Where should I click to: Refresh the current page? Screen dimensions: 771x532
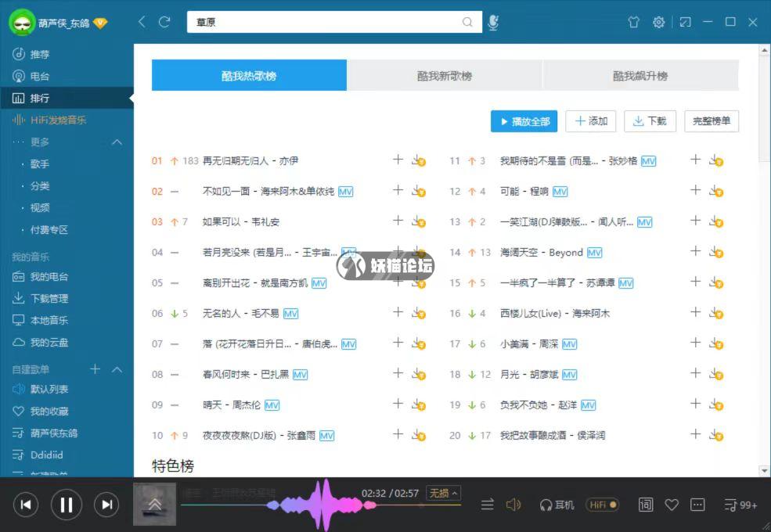(164, 22)
